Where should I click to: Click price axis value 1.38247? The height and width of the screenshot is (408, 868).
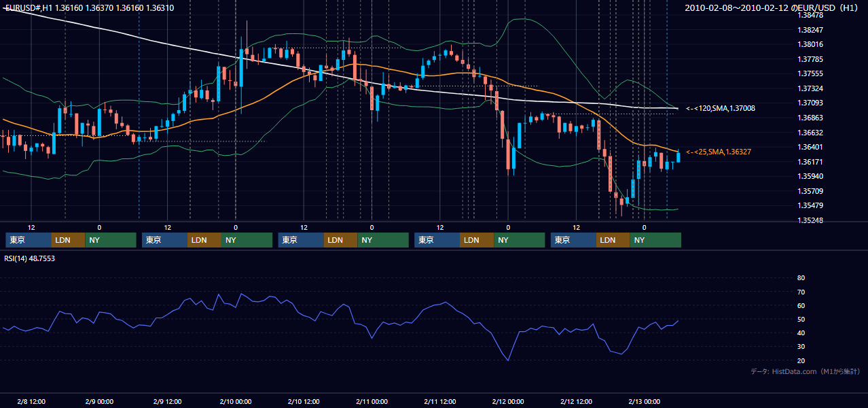pyautogui.click(x=810, y=30)
